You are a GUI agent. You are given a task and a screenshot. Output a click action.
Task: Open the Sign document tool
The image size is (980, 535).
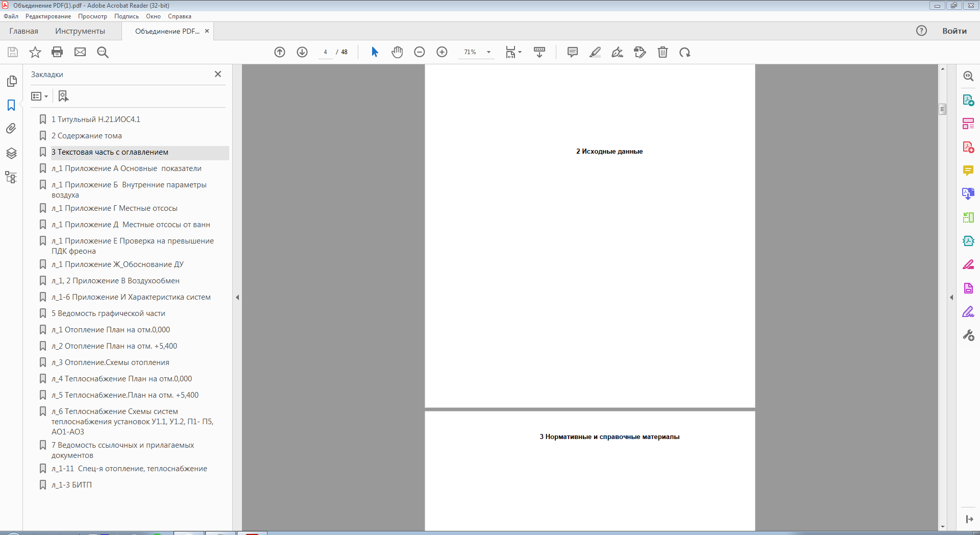click(618, 52)
